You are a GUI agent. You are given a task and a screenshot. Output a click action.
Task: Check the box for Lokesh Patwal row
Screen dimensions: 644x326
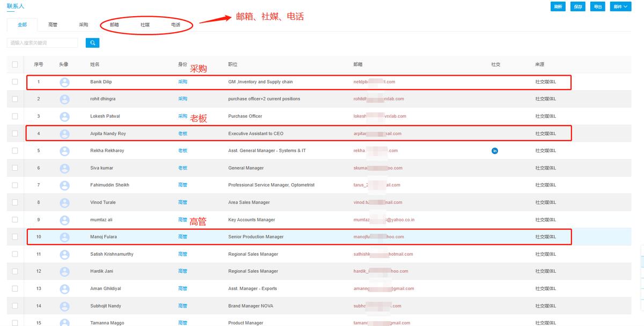[x=15, y=117]
